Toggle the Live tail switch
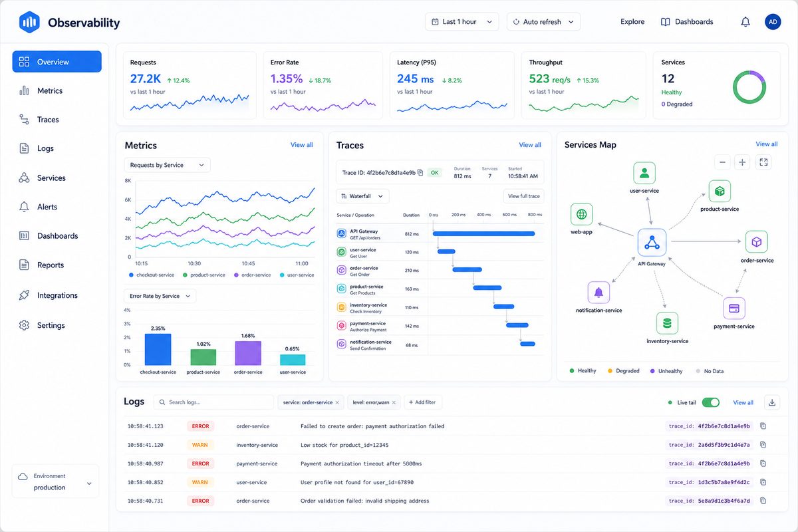 pos(710,402)
